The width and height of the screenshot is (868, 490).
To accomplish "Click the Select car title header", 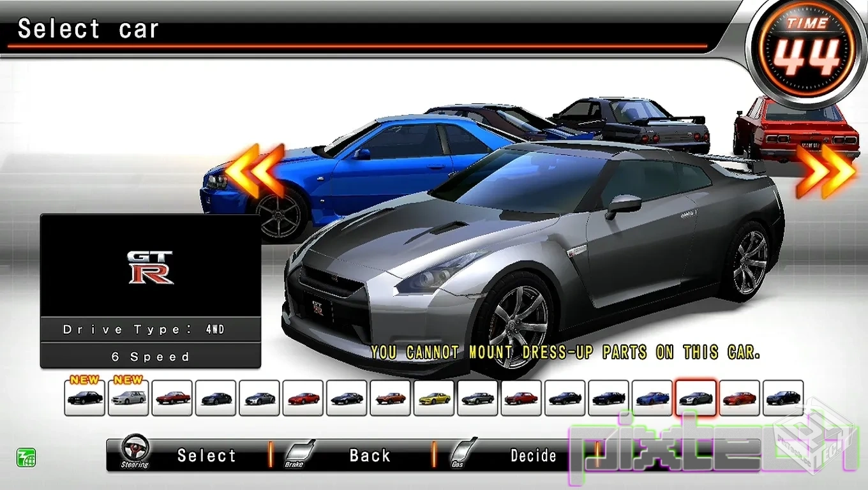I will click(x=88, y=28).
